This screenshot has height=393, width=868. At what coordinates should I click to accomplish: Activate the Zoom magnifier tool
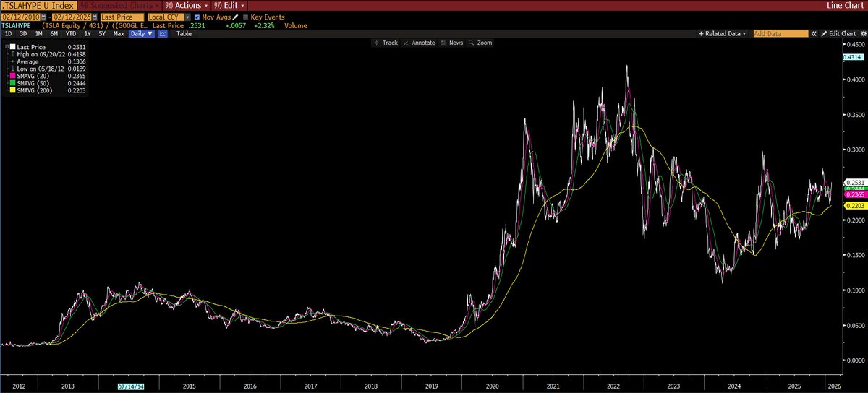(x=480, y=43)
